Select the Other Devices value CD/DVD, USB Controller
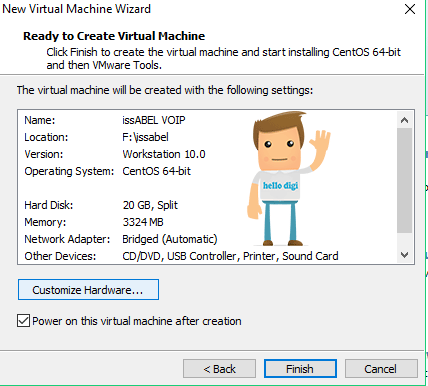The image size is (428, 386). click(230, 256)
